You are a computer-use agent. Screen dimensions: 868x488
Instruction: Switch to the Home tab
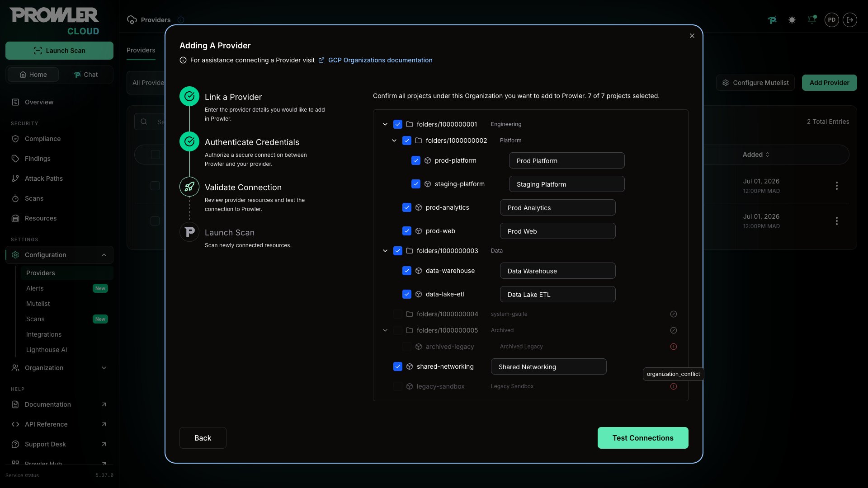(x=33, y=75)
